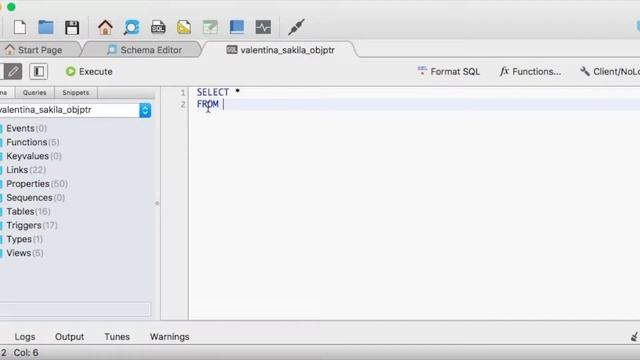Viewport: 640px width, 360px height.
Task: Toggle the sidebar panel layout button
Action: (39, 71)
